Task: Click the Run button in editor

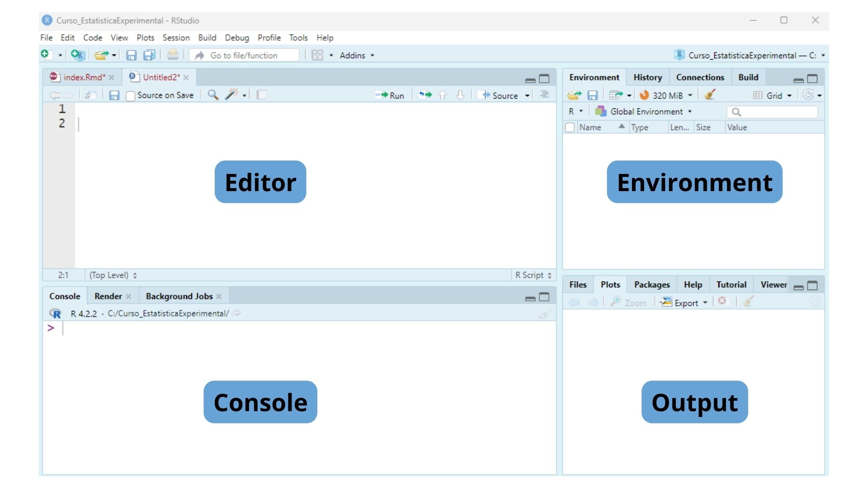Action: [x=390, y=95]
